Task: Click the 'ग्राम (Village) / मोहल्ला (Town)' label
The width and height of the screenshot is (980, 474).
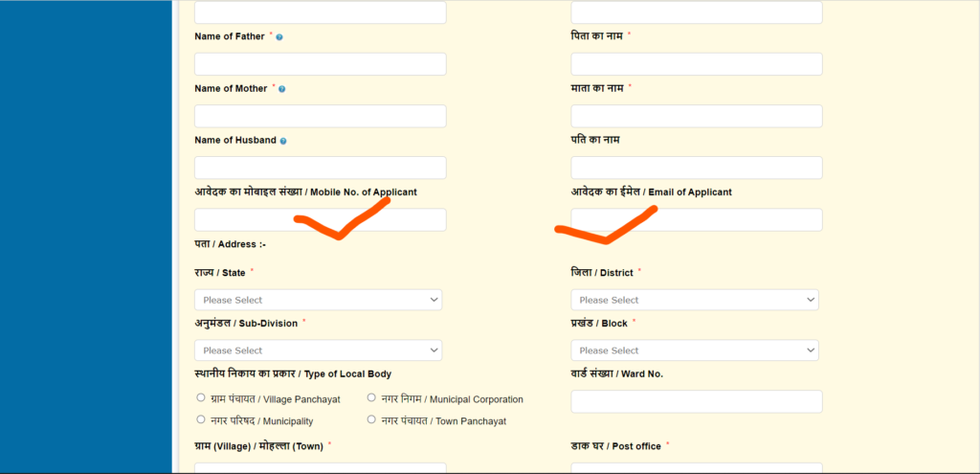Action: [x=258, y=446]
